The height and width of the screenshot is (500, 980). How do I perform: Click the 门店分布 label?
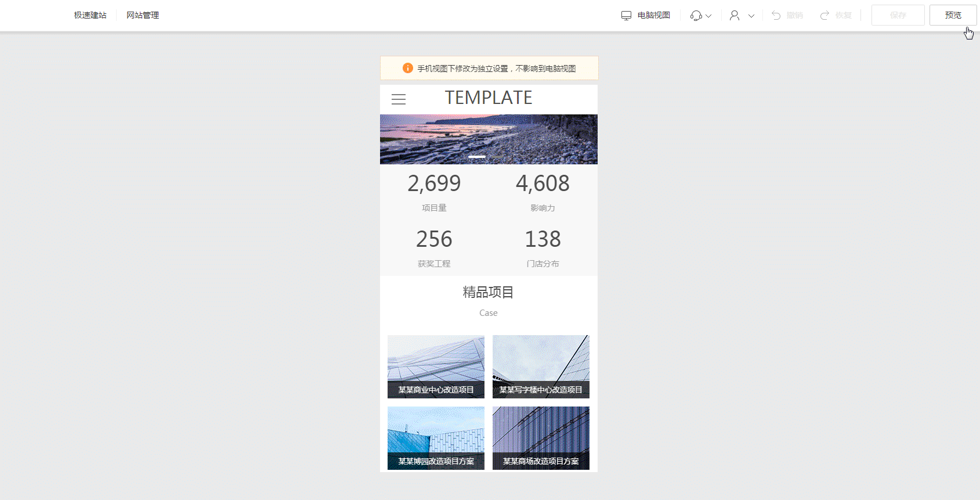tap(543, 264)
